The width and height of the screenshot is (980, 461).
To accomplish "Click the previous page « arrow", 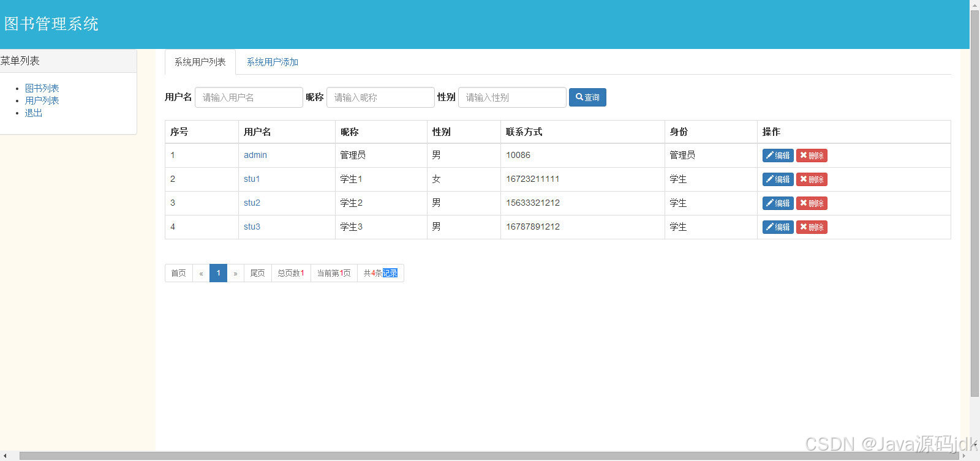I will tap(201, 273).
